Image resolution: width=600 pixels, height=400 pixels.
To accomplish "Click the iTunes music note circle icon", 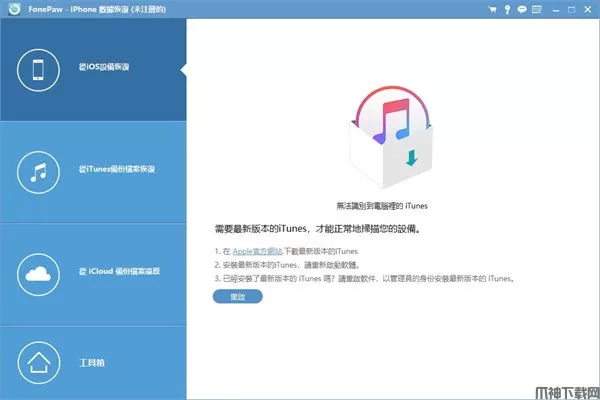I will pos(38,172).
